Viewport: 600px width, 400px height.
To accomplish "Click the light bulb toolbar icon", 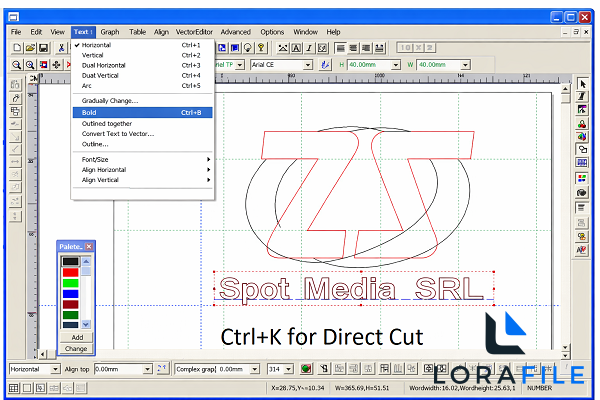I will (x=248, y=48).
